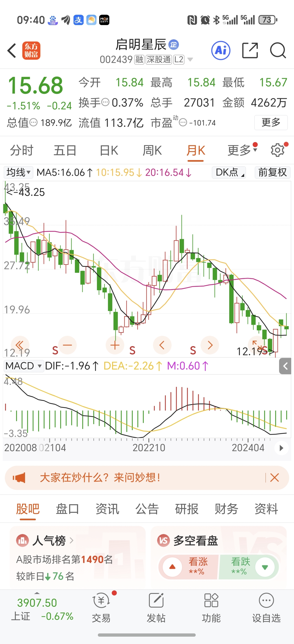Open the 股吧 tab

28,509
